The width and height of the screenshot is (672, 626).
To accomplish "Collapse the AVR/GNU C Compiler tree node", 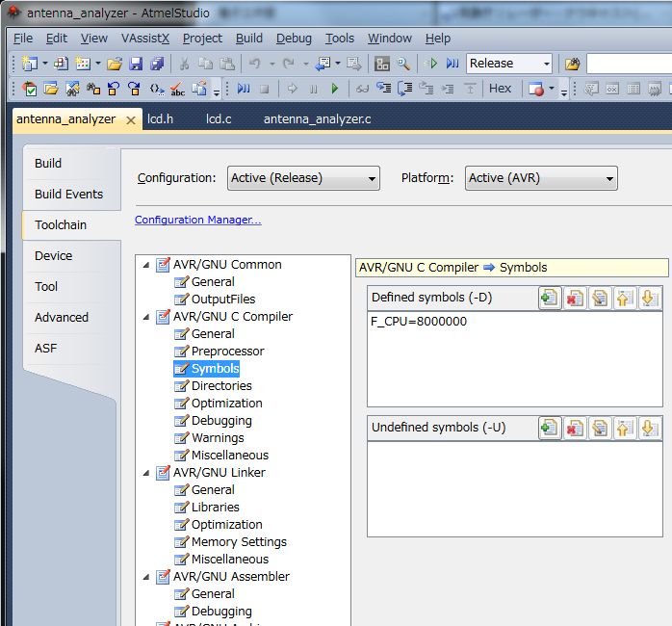I will coord(146,317).
